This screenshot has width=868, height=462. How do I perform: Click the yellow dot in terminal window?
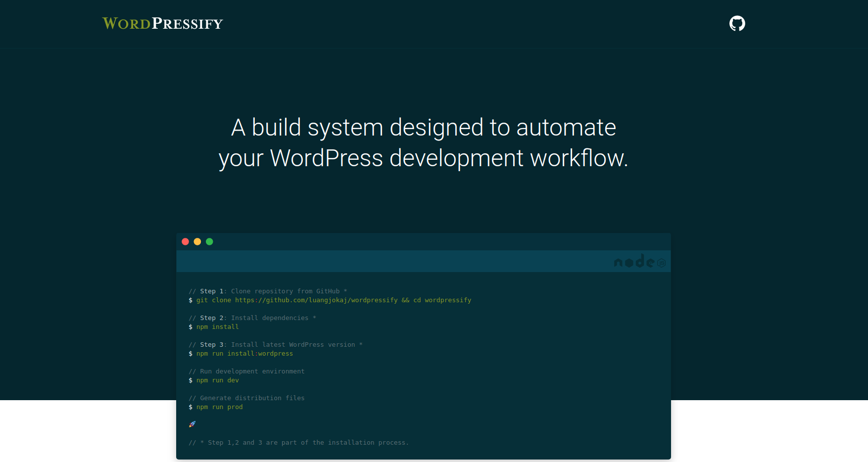tap(197, 241)
